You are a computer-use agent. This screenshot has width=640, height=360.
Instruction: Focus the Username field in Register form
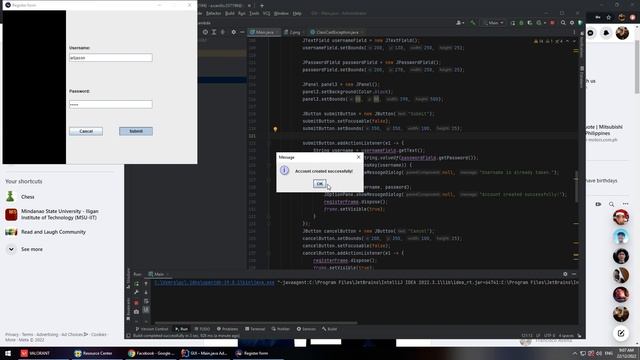[x=111, y=58]
